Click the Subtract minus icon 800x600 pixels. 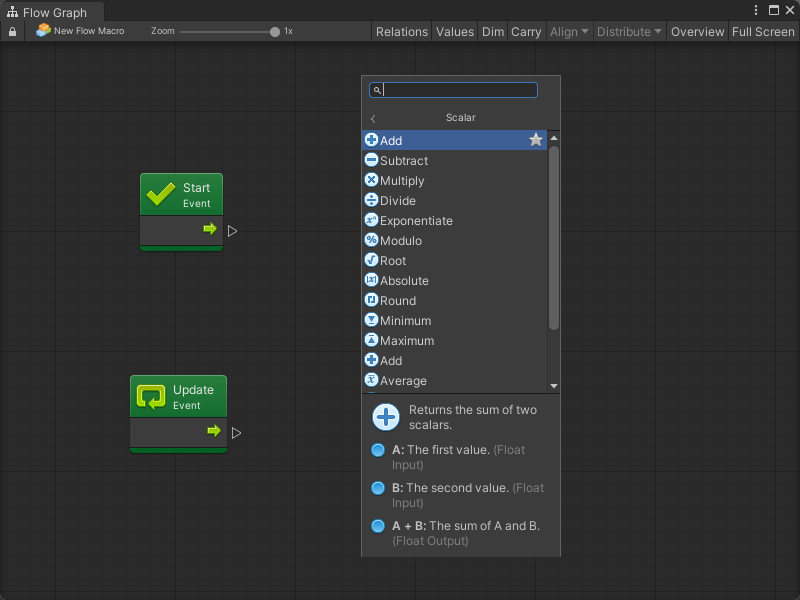371,161
